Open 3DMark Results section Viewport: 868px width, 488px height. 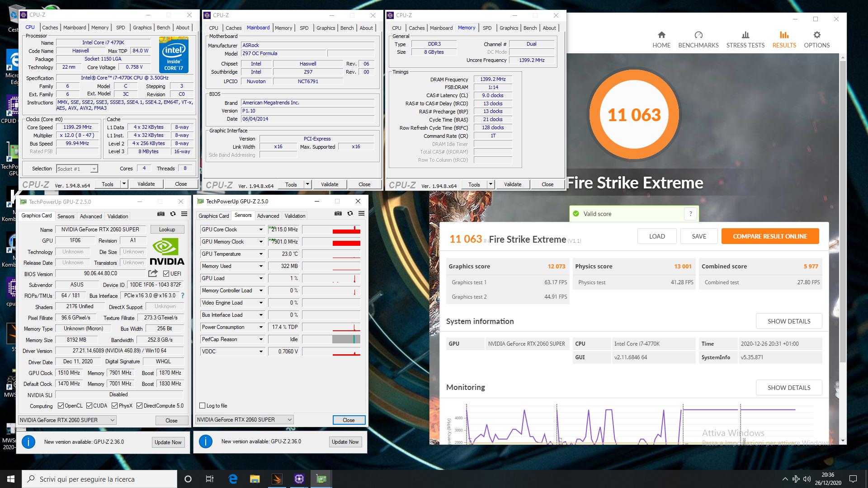[784, 40]
